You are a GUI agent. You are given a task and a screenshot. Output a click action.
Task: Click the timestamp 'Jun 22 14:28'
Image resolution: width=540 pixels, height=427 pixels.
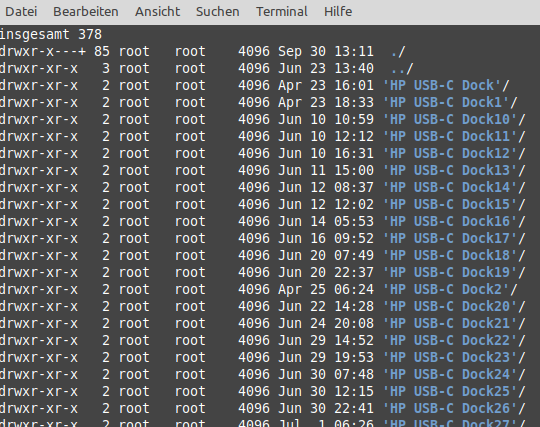point(326,306)
